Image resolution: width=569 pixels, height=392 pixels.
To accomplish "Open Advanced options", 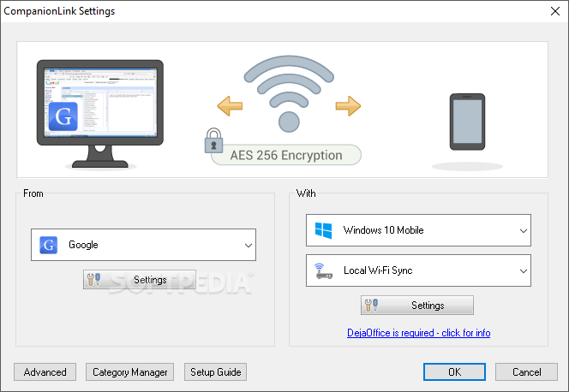I will click(45, 372).
